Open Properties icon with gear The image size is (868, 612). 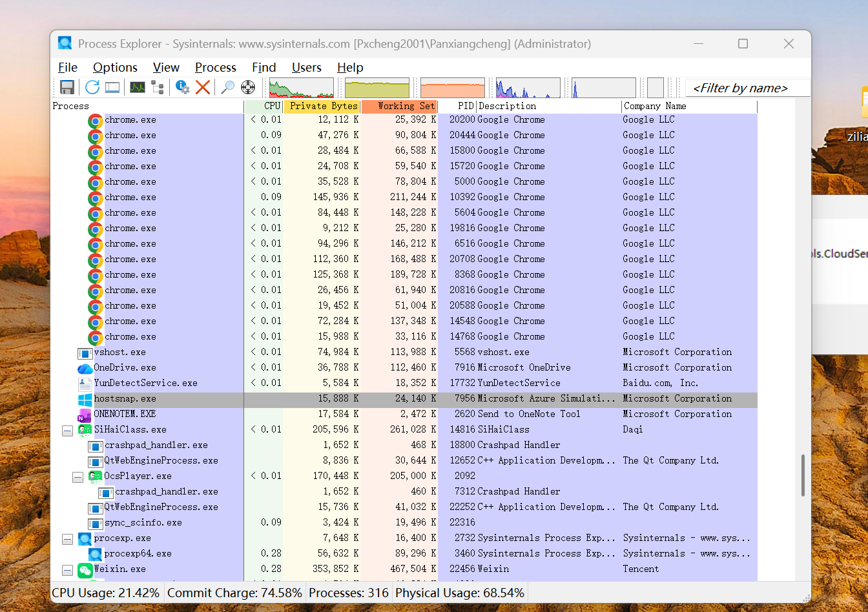183,87
